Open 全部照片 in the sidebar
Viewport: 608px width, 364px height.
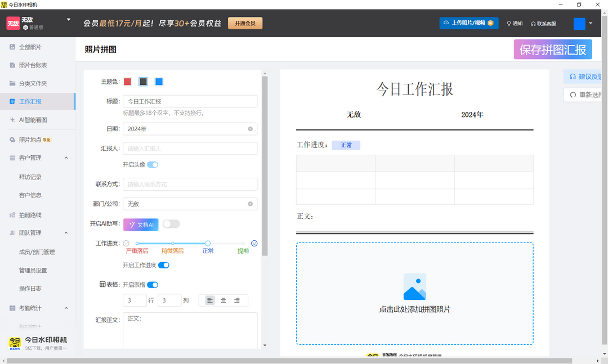point(30,47)
